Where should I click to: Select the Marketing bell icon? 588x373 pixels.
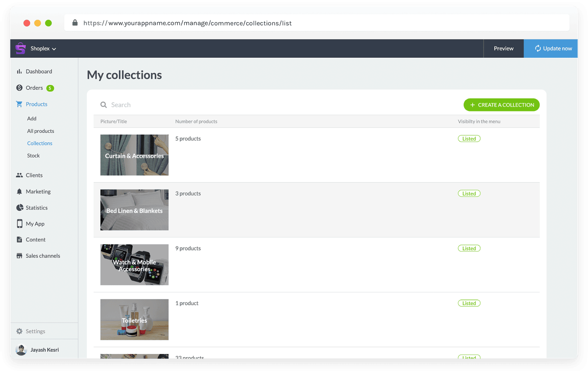coord(19,191)
